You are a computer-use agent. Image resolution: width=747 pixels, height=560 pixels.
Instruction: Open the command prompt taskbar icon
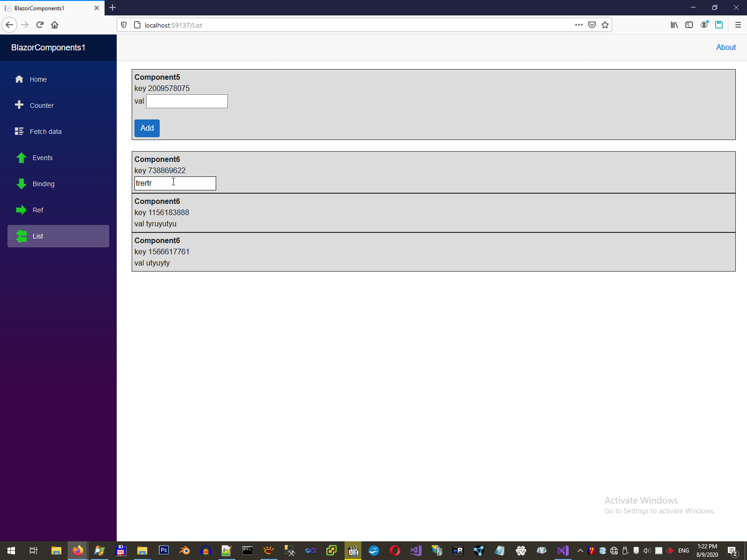click(247, 551)
